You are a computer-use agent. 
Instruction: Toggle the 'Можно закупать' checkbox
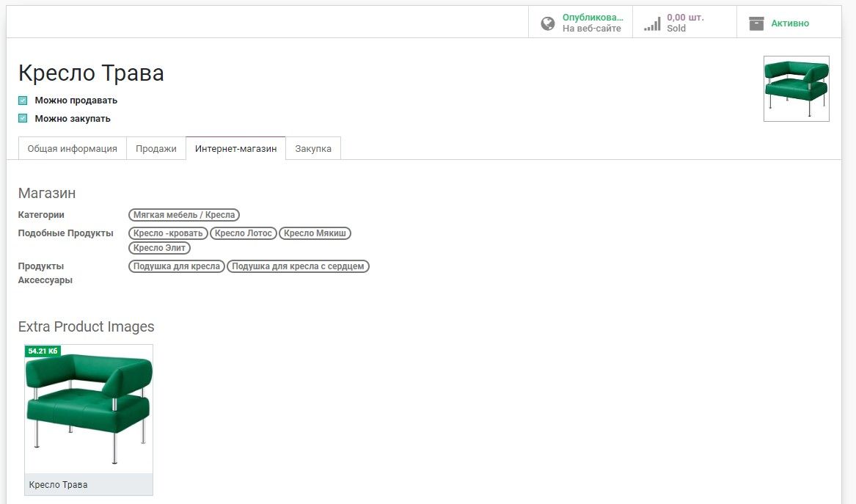tap(23, 119)
